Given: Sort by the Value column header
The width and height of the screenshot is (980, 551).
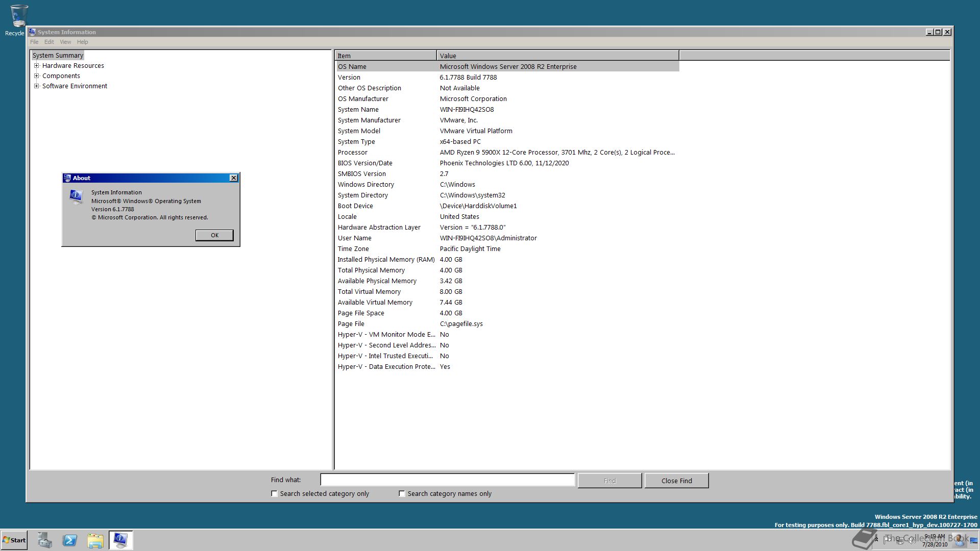Looking at the screenshot, I should [558, 56].
